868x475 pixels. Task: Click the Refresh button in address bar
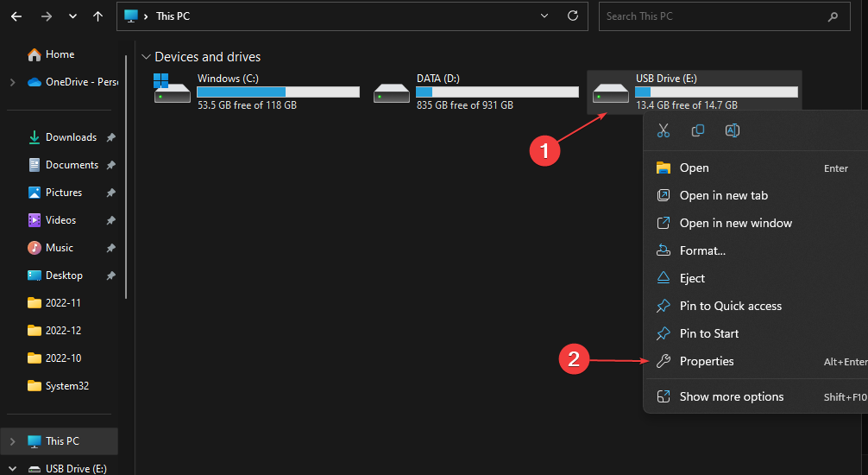coord(572,16)
